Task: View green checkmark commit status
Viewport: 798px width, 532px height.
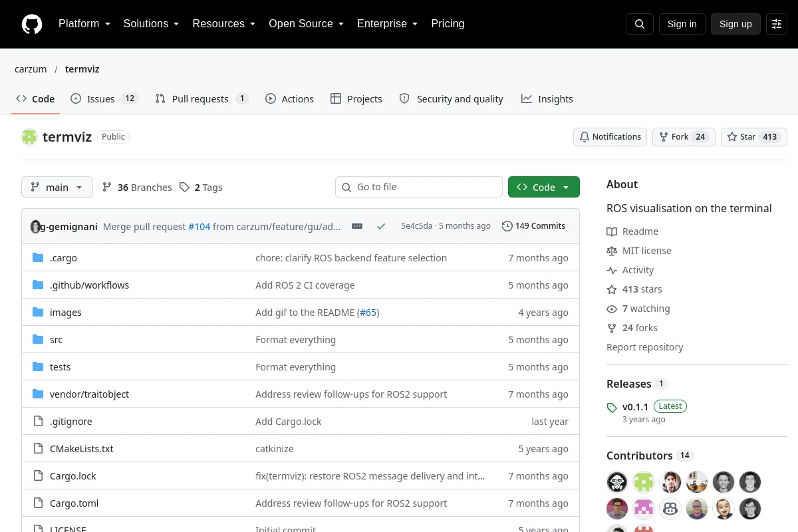Action: coord(381,226)
